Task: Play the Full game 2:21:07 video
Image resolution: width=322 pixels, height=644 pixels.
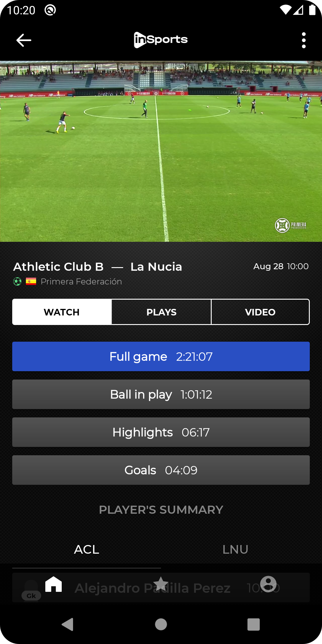Action: (x=161, y=357)
